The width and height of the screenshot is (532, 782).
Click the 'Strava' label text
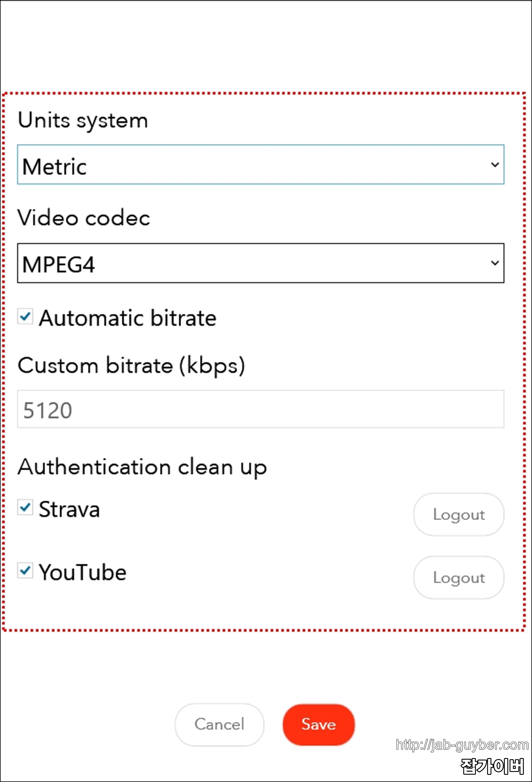69,509
